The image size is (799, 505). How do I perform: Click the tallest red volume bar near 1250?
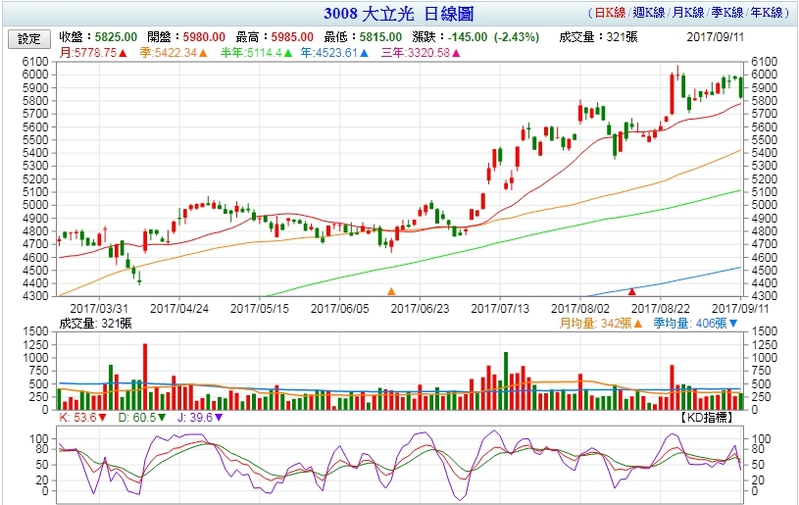coord(145,377)
